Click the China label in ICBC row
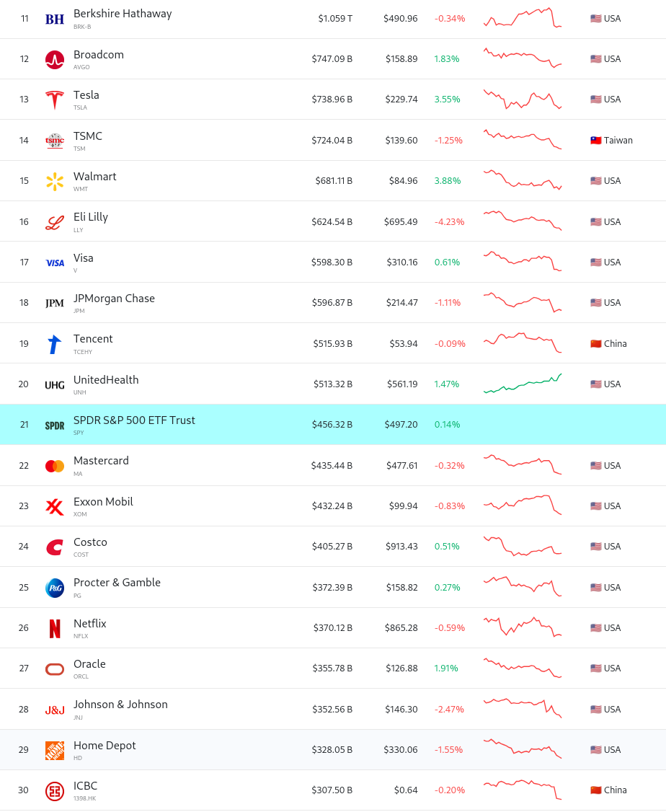 (616, 790)
